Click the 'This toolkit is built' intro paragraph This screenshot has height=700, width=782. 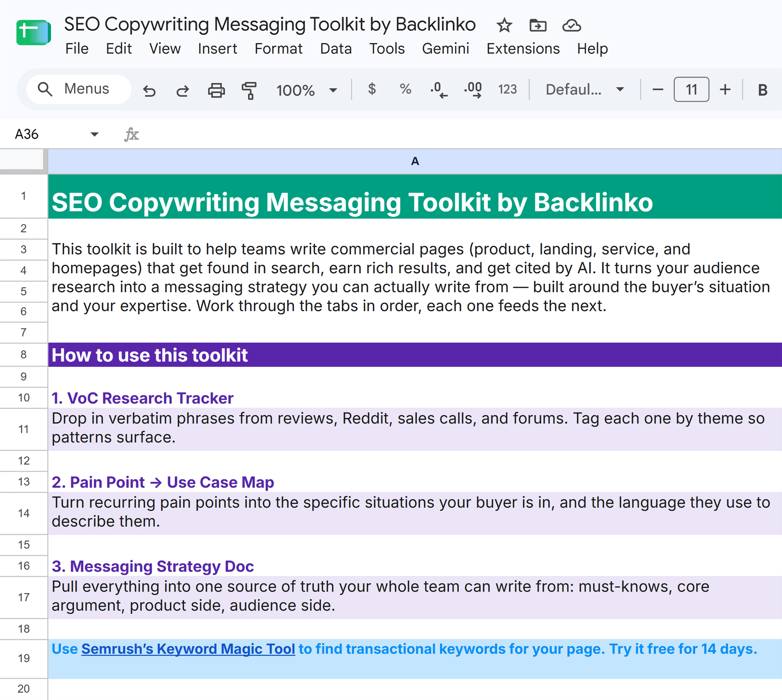(x=411, y=277)
